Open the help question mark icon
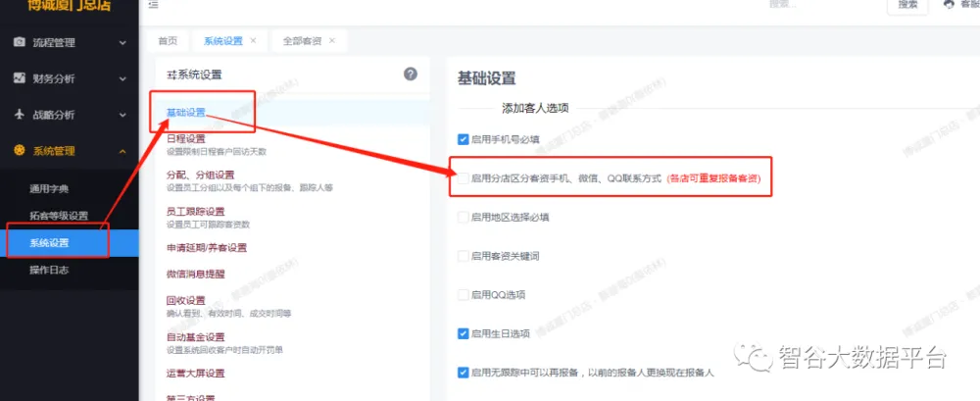This screenshot has height=401, width=980. (411, 75)
